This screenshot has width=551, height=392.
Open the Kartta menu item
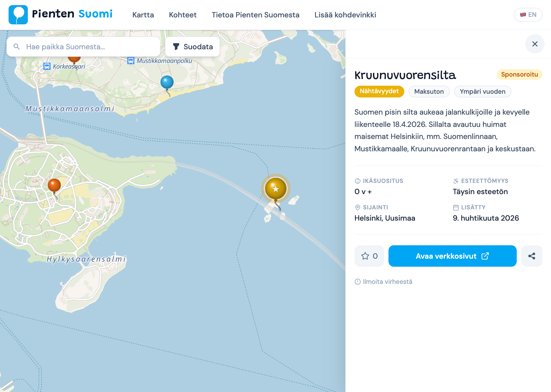tap(143, 15)
